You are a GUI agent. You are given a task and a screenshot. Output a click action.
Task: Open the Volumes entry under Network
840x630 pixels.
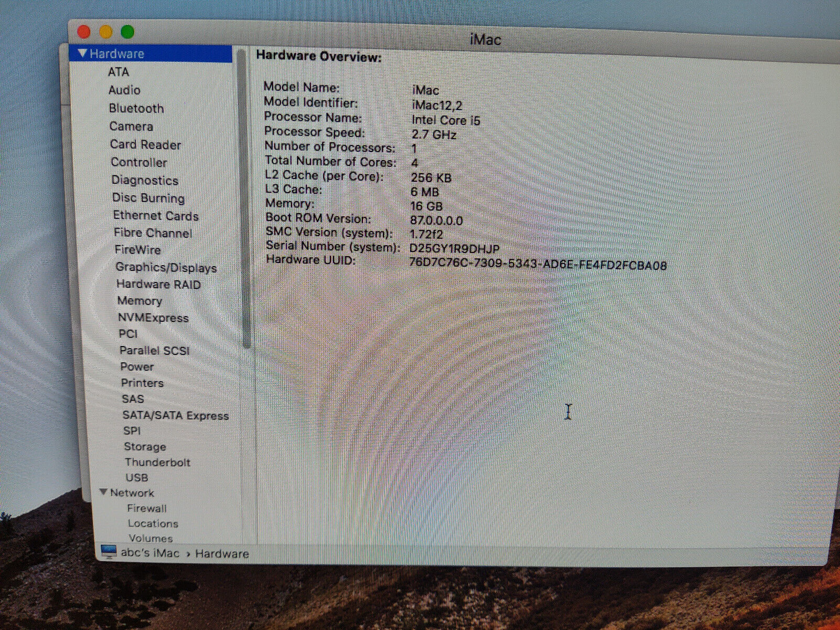coord(151,538)
